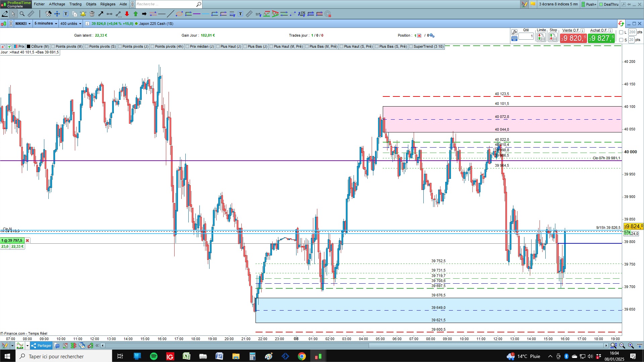Enable the S stop points checkbox
644x362 pixels.
621,40
